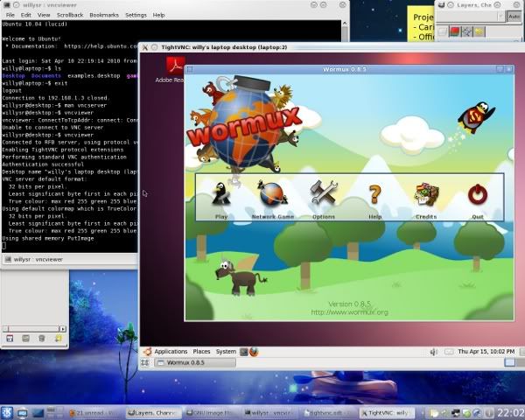525x420 pixels.
Task: Switch to GNU Image taskbar entry
Action: click(x=212, y=413)
